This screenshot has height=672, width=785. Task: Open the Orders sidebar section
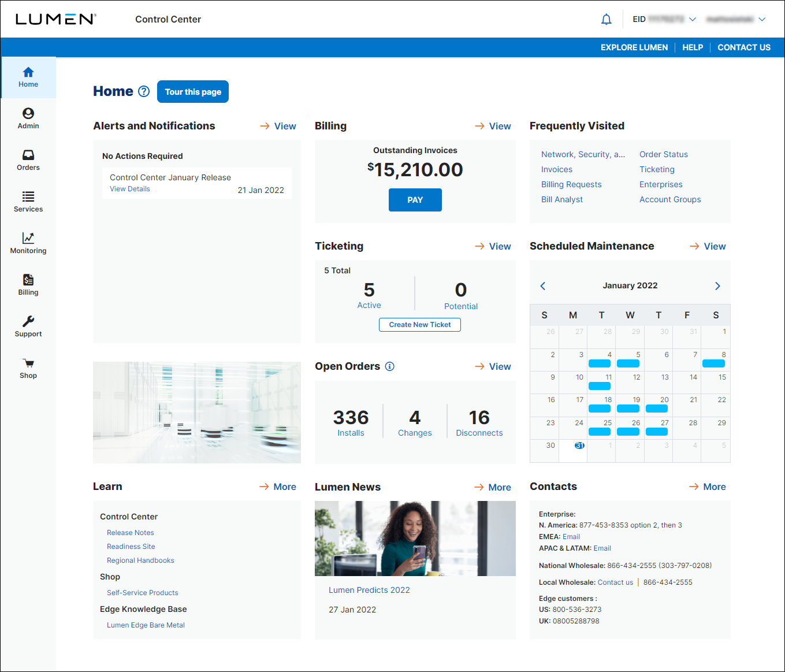tap(28, 160)
